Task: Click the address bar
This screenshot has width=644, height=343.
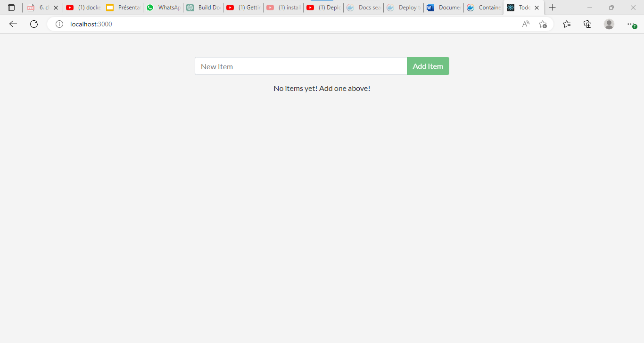Action: [x=189, y=24]
